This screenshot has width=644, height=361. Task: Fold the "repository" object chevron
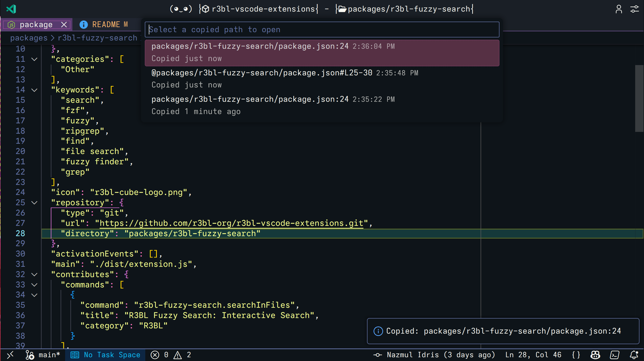pos(34,203)
